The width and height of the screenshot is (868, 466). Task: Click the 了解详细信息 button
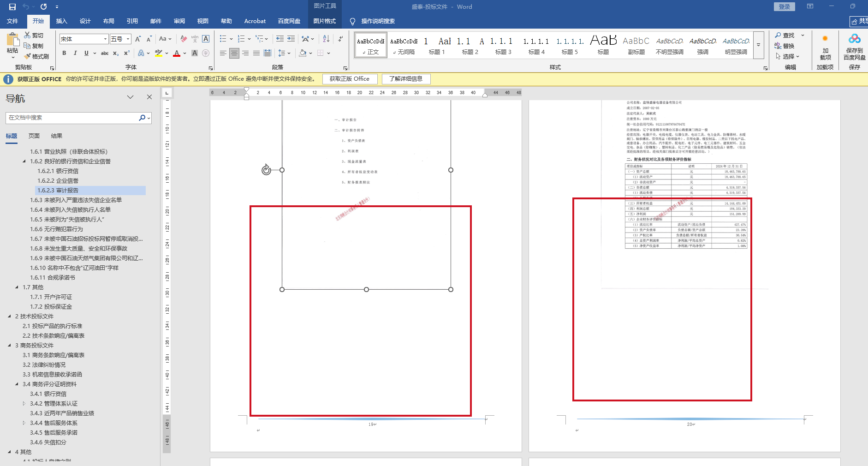(406, 79)
